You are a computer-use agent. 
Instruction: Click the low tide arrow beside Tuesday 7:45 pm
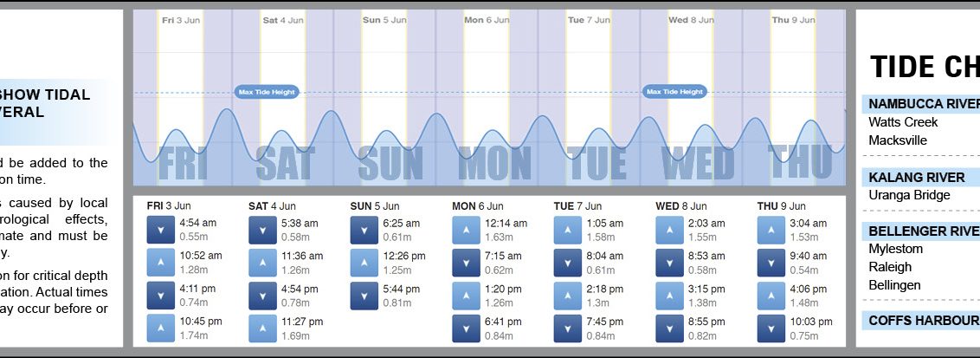(567, 328)
